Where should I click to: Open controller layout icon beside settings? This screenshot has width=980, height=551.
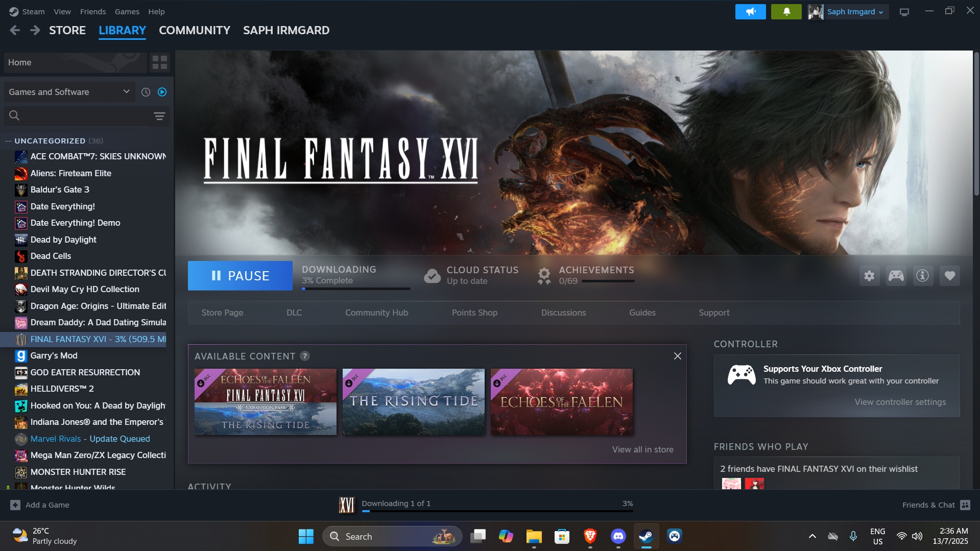pyautogui.click(x=896, y=276)
